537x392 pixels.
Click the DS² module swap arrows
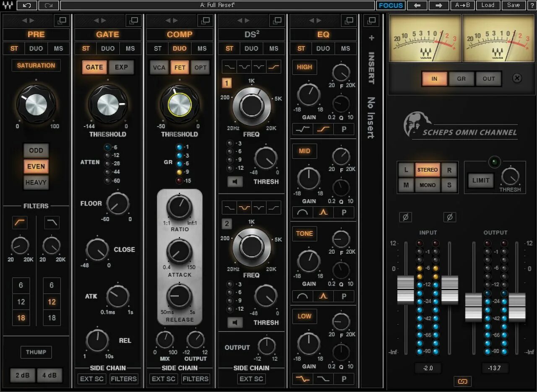(243, 20)
